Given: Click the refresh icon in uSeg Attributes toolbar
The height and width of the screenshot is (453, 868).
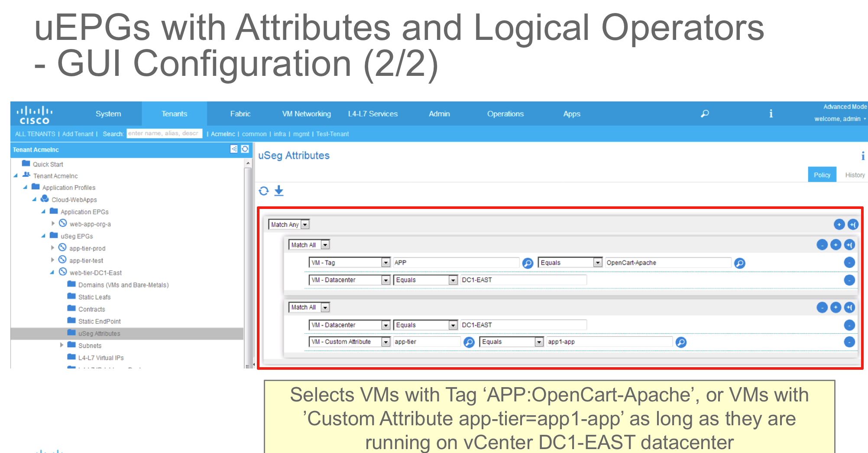Looking at the screenshot, I should pos(264,191).
